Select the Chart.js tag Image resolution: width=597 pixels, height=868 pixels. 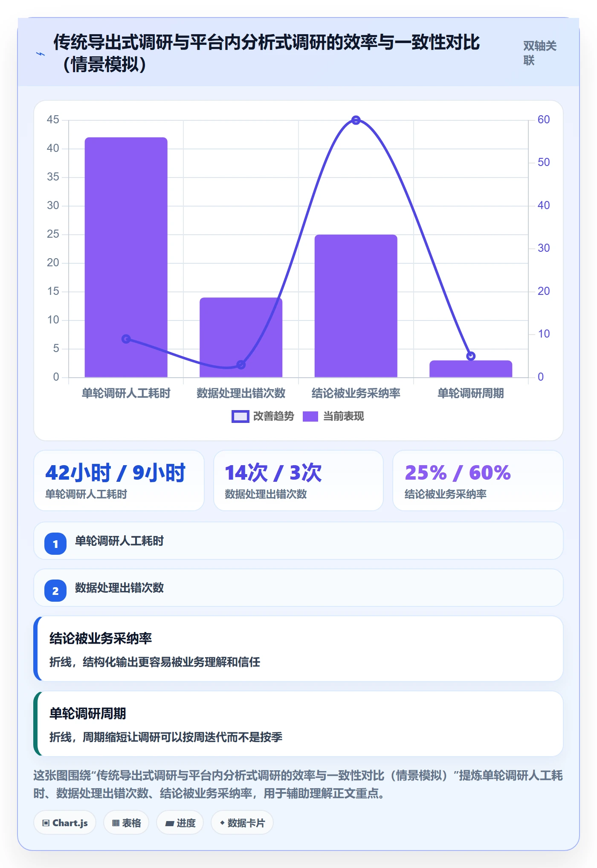(x=65, y=823)
